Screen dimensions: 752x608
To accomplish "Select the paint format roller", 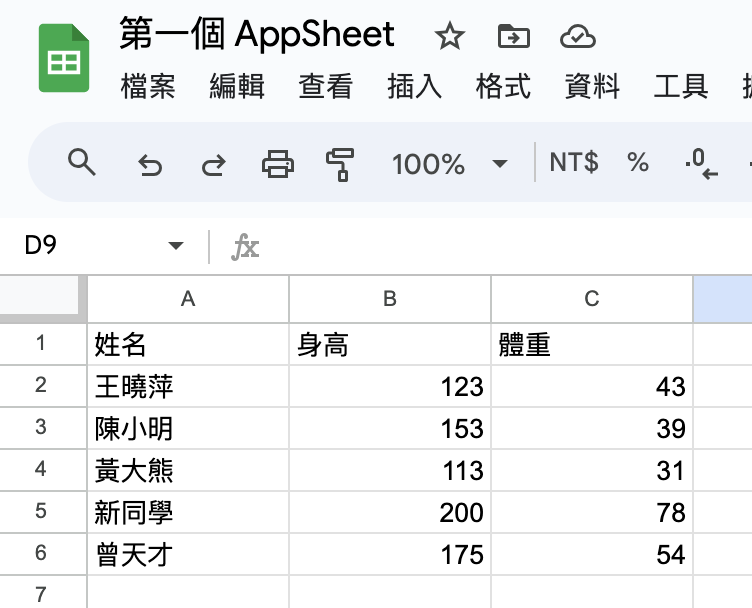I will [x=340, y=164].
